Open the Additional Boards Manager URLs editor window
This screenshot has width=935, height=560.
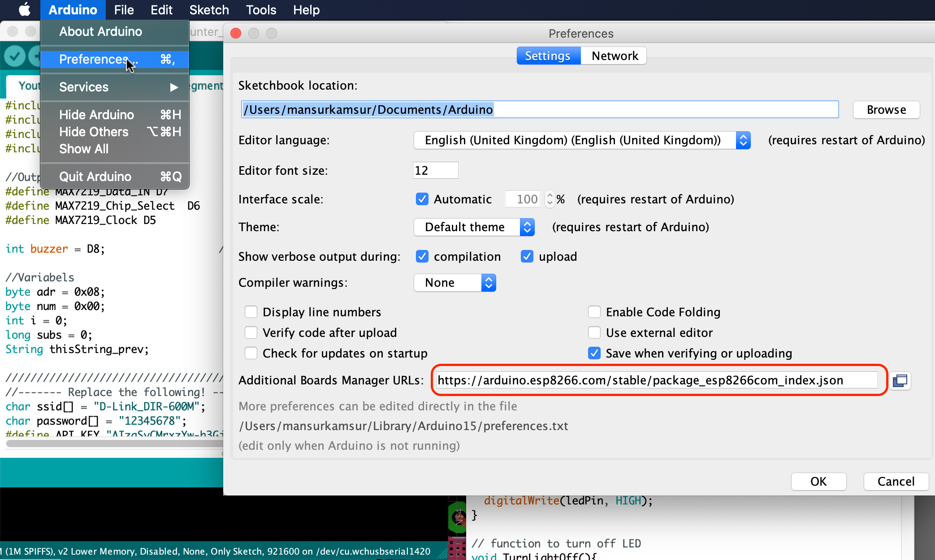(x=900, y=381)
